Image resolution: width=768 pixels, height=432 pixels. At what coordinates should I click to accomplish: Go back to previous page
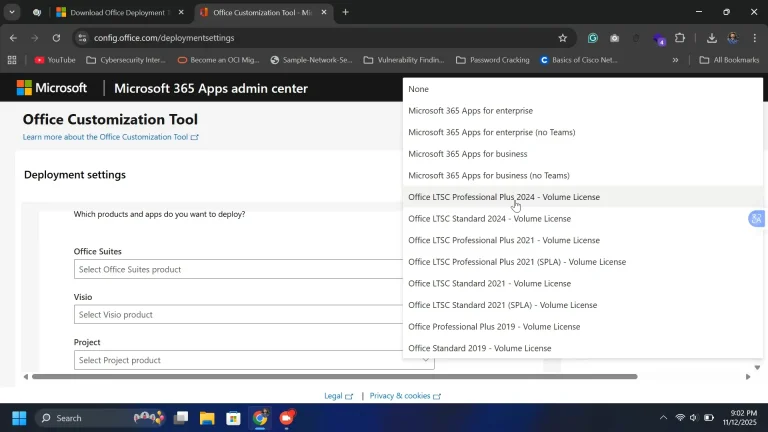pos(13,38)
